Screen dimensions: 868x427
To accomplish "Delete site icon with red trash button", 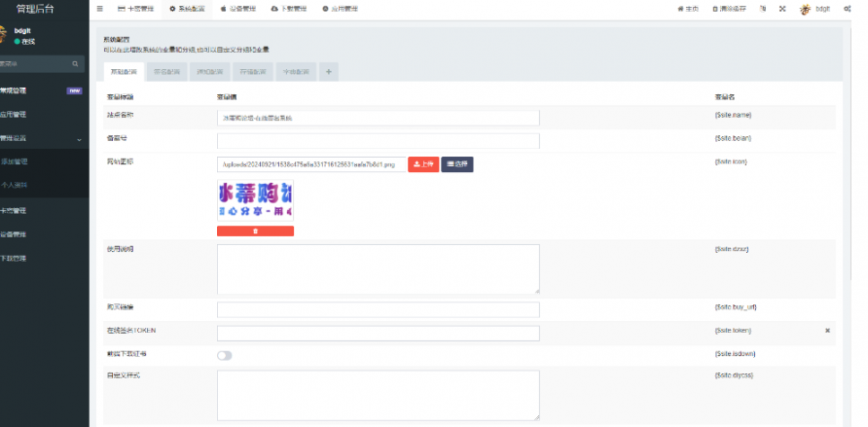I will pyautogui.click(x=255, y=231).
